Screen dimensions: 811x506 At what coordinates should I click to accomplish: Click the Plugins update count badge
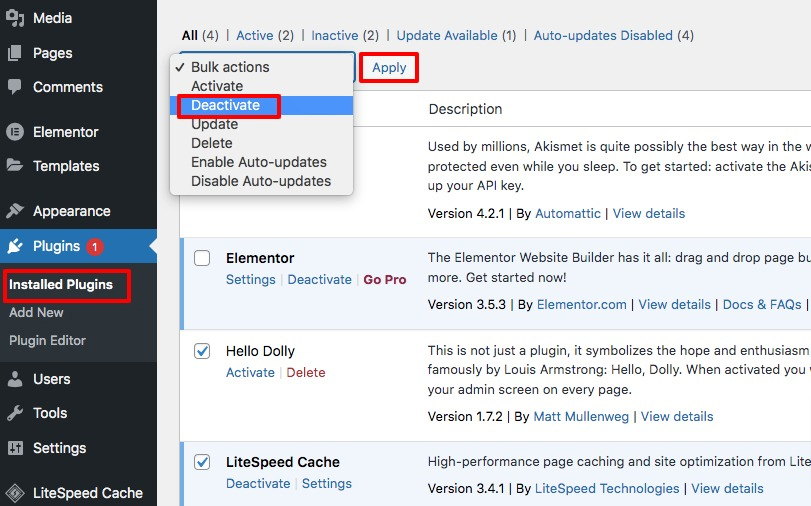pos(95,247)
